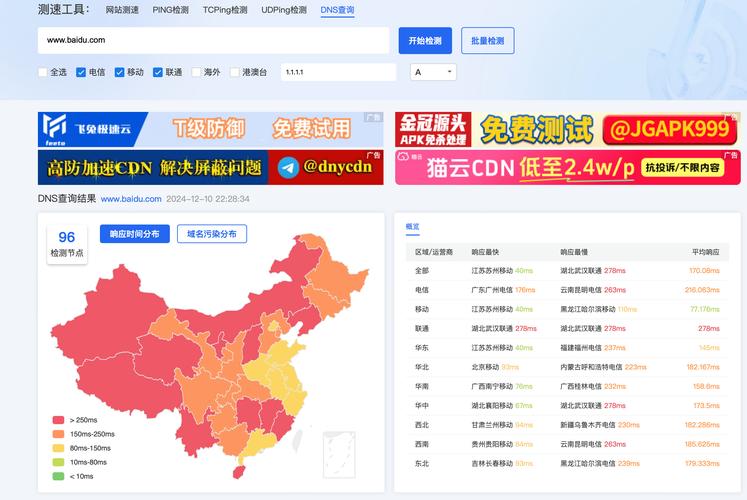The width and height of the screenshot is (747, 500).
Task: Open the TCPing检测 tab
Action: 225,10
